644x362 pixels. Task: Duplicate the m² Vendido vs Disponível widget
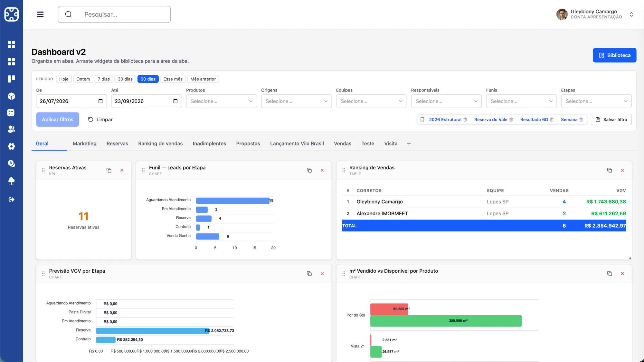pos(610,274)
